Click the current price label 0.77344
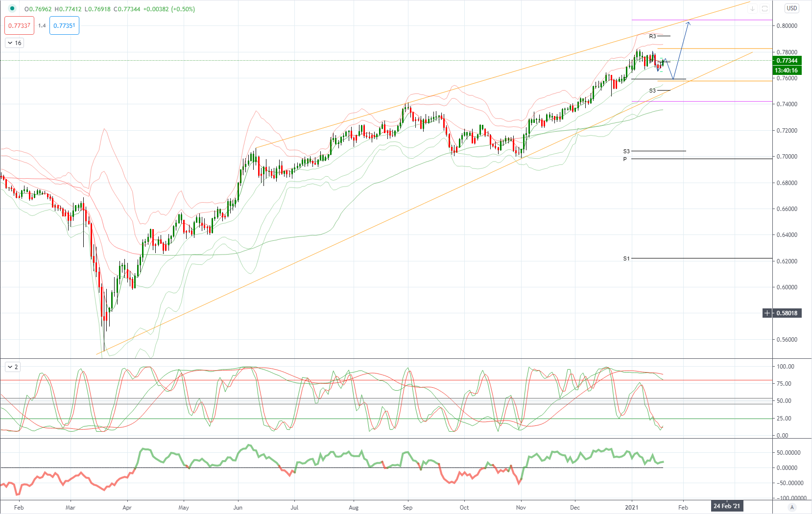Screen dimensions: 812x514 point(787,61)
